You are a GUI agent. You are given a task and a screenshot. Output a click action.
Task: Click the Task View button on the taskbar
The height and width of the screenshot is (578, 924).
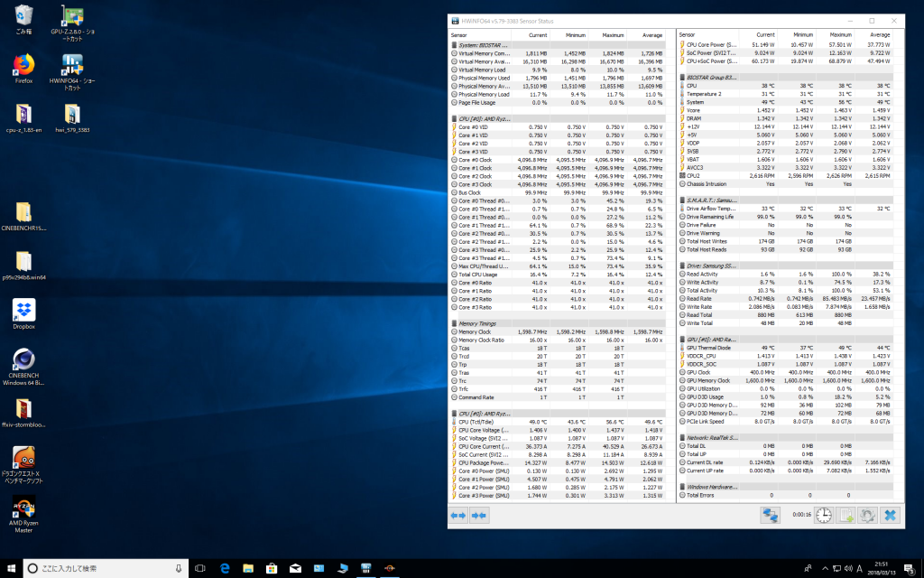tap(200, 568)
